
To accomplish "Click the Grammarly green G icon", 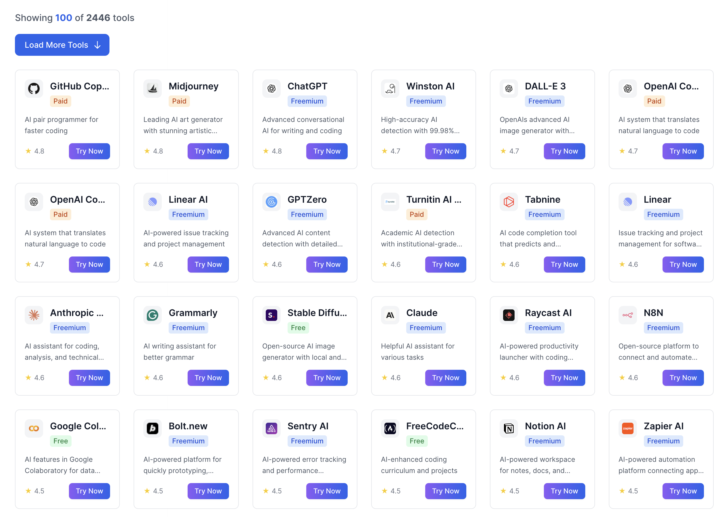I will (x=152, y=315).
